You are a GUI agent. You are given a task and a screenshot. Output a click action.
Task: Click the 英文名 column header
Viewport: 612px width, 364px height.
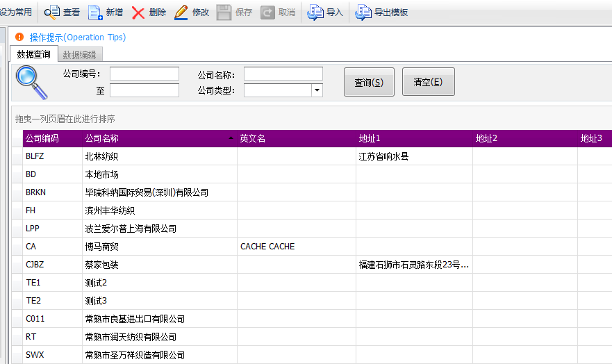click(x=297, y=138)
